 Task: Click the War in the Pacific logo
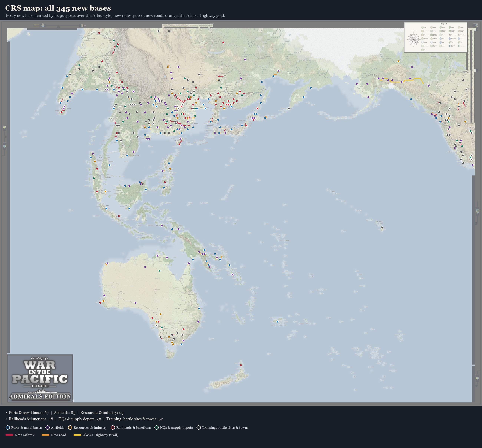click(x=40, y=378)
